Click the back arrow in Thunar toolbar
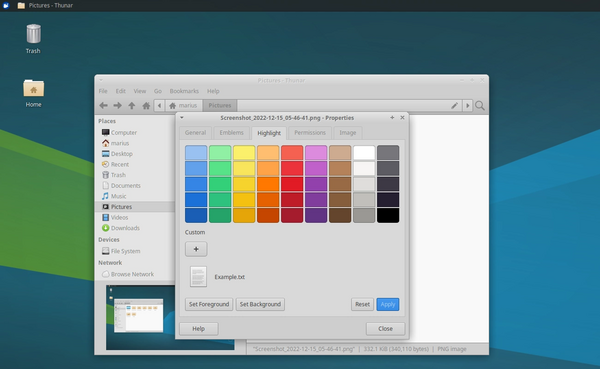Image resolution: width=600 pixels, height=369 pixels. click(x=103, y=106)
